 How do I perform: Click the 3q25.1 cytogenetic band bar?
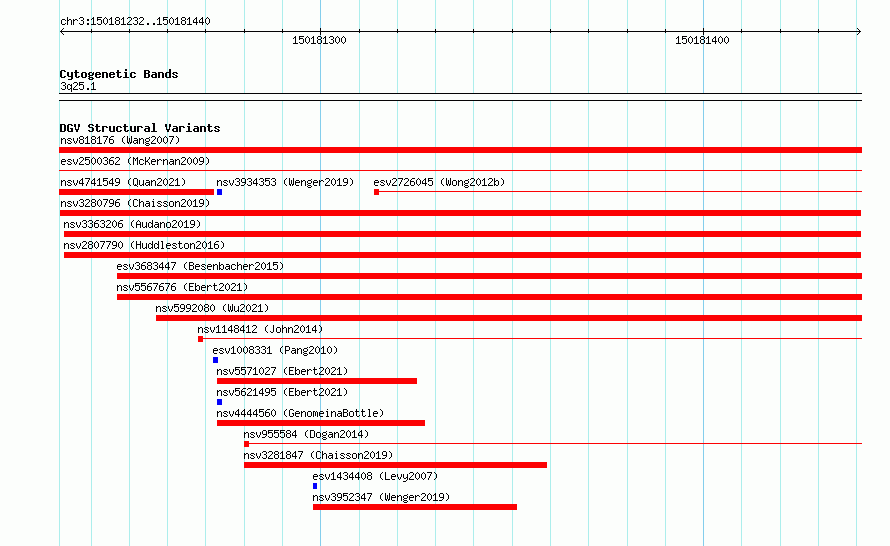460,97
